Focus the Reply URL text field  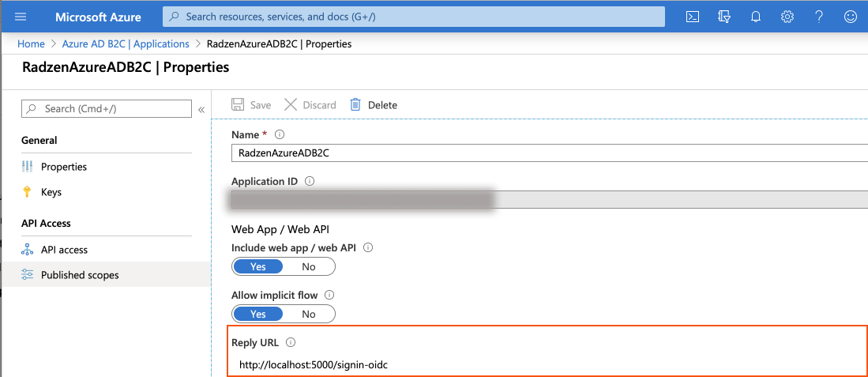pyautogui.click(x=549, y=365)
